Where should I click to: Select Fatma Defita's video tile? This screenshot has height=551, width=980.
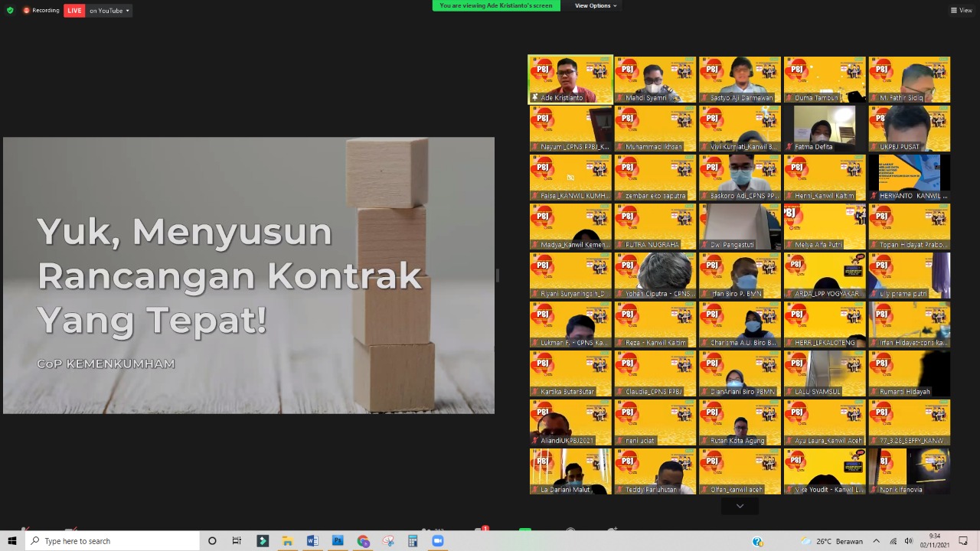[825, 128]
